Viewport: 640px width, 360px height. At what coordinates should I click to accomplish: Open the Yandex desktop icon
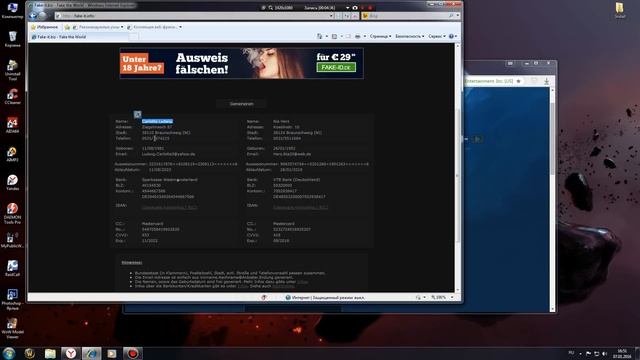click(x=12, y=182)
